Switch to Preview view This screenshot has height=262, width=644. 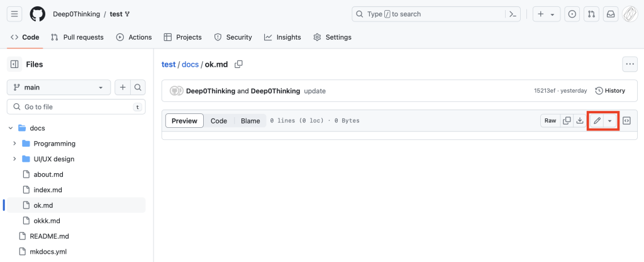(184, 121)
